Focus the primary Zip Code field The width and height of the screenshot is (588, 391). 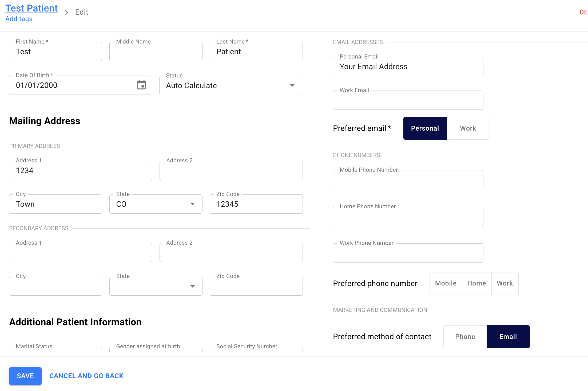256,204
